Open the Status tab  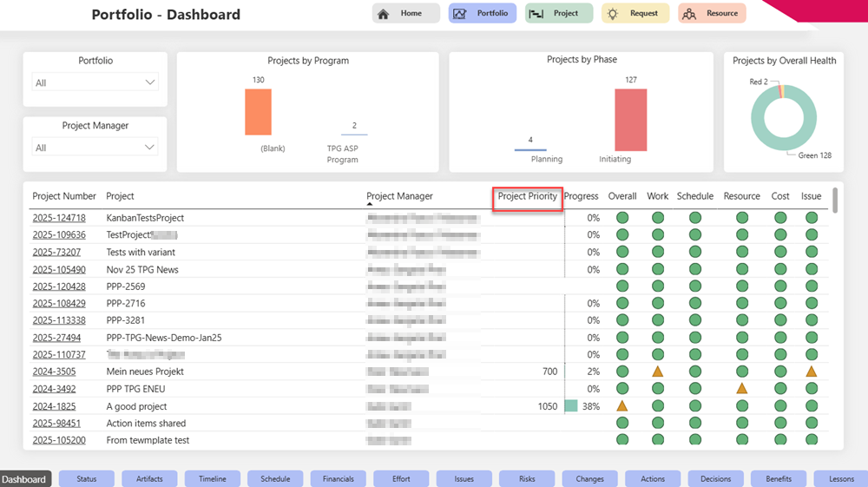click(x=86, y=478)
